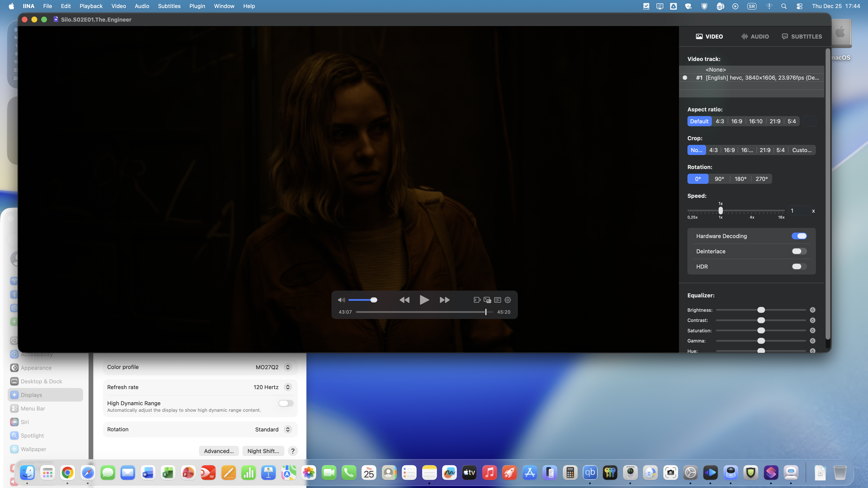Screen dimensions: 868x488
Task: Open the playlist panel
Action: [497, 300]
